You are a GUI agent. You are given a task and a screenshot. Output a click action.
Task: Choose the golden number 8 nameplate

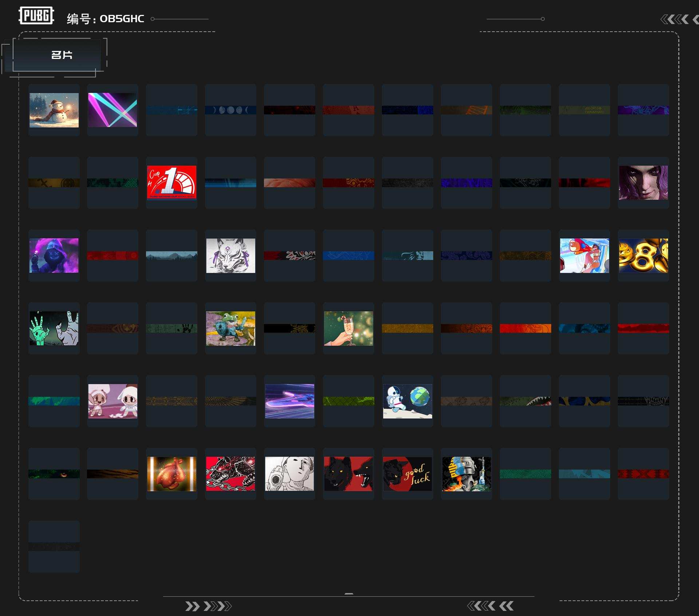pyautogui.click(x=643, y=255)
